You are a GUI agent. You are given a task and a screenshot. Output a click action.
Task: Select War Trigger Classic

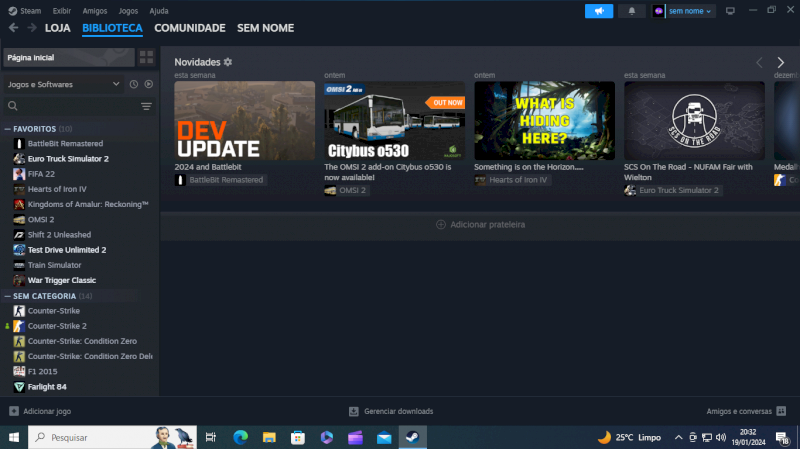pos(62,280)
